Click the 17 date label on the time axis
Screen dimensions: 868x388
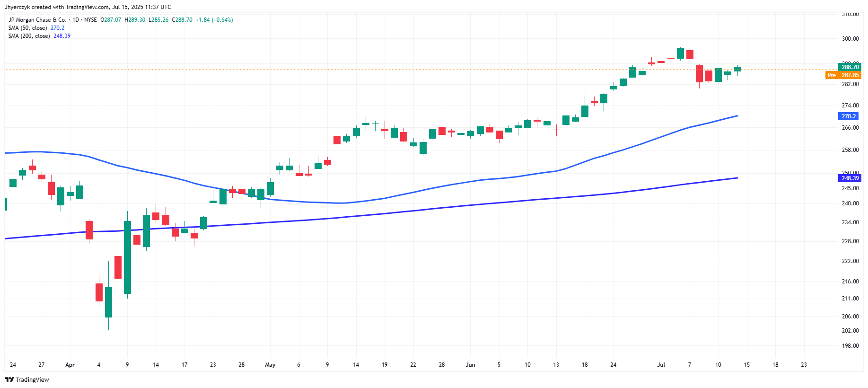184,365
